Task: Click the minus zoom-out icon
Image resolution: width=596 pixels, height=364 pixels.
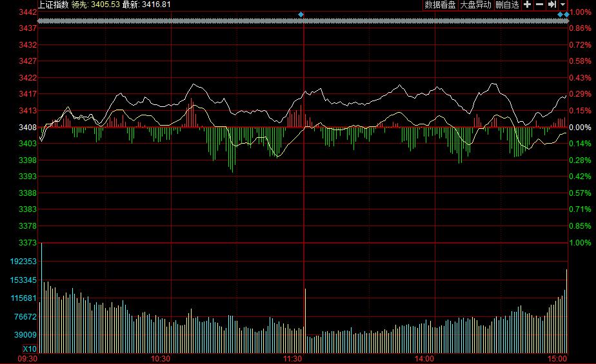Action: pos(539,5)
